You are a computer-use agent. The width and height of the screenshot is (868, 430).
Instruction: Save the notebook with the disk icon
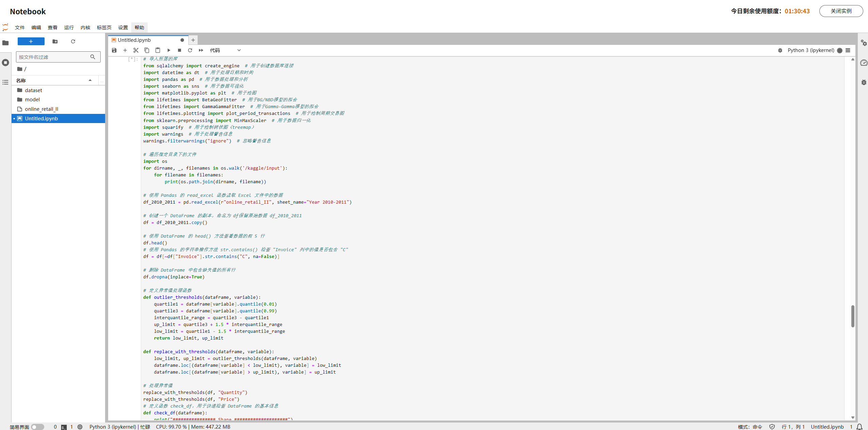pyautogui.click(x=114, y=50)
